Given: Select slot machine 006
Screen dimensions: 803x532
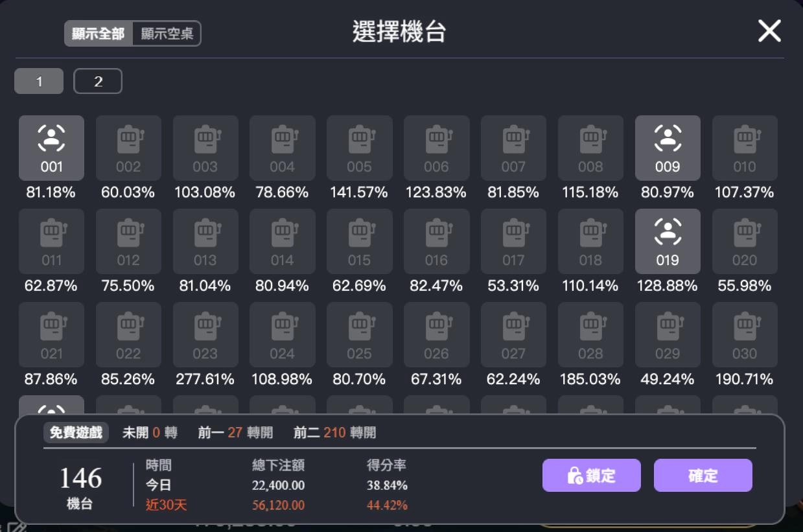Looking at the screenshot, I should (436, 148).
